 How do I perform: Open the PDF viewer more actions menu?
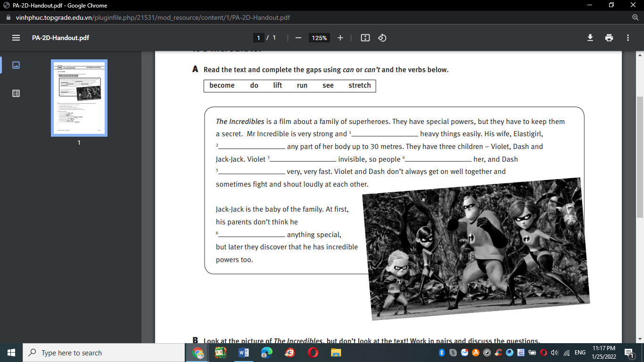tap(628, 38)
